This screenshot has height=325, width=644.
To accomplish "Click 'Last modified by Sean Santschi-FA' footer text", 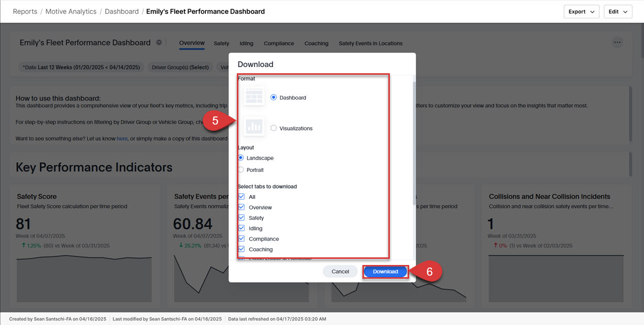I will [167, 319].
